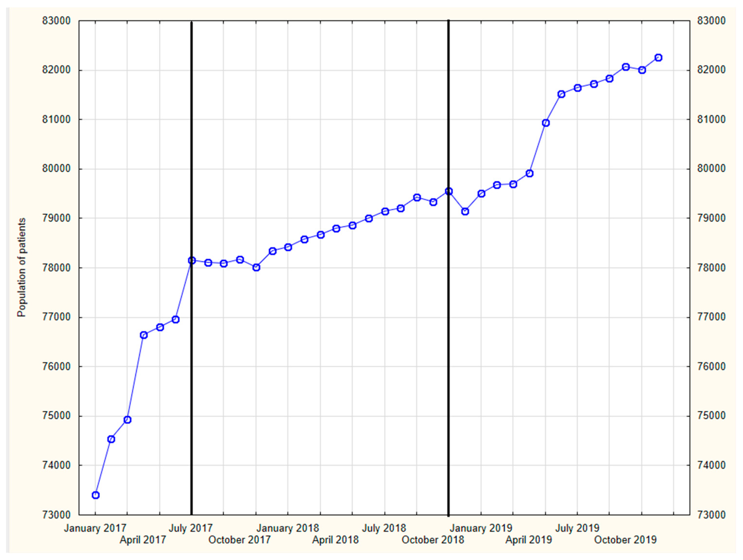The width and height of the screenshot is (743, 560).
Task: Click the 'April 2017' x-axis label
Action: (143, 540)
